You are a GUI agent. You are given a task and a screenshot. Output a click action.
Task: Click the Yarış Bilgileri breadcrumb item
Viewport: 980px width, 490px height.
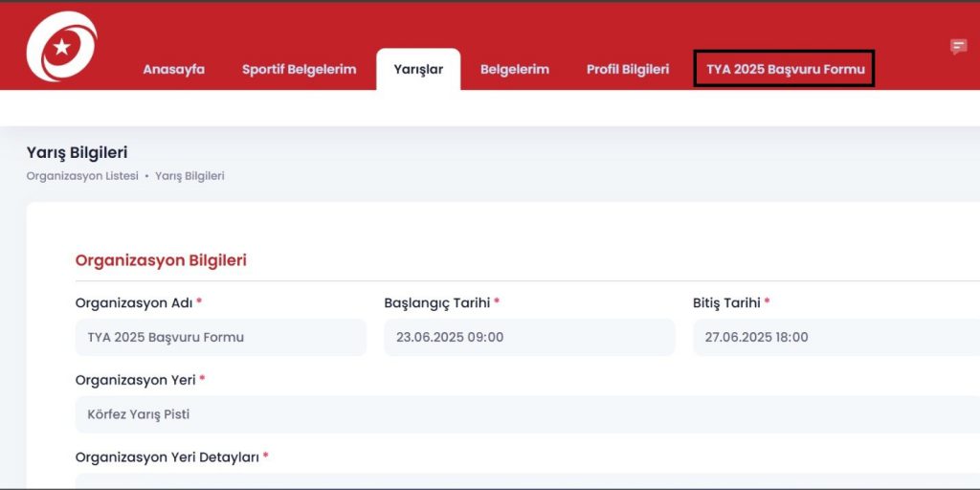click(x=189, y=176)
